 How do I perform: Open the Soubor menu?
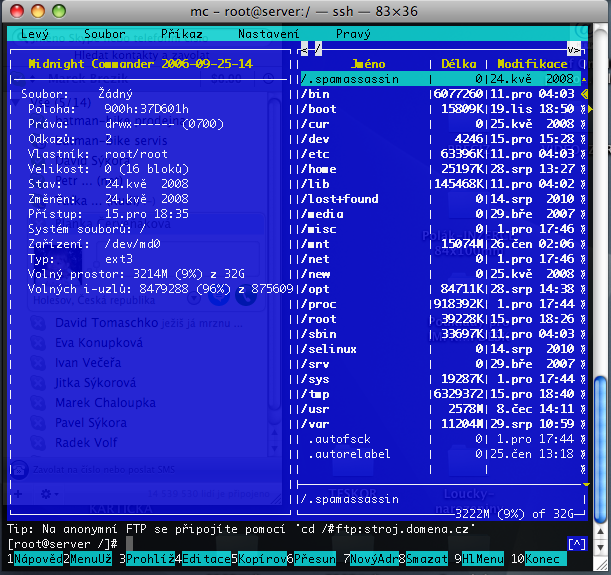point(105,33)
